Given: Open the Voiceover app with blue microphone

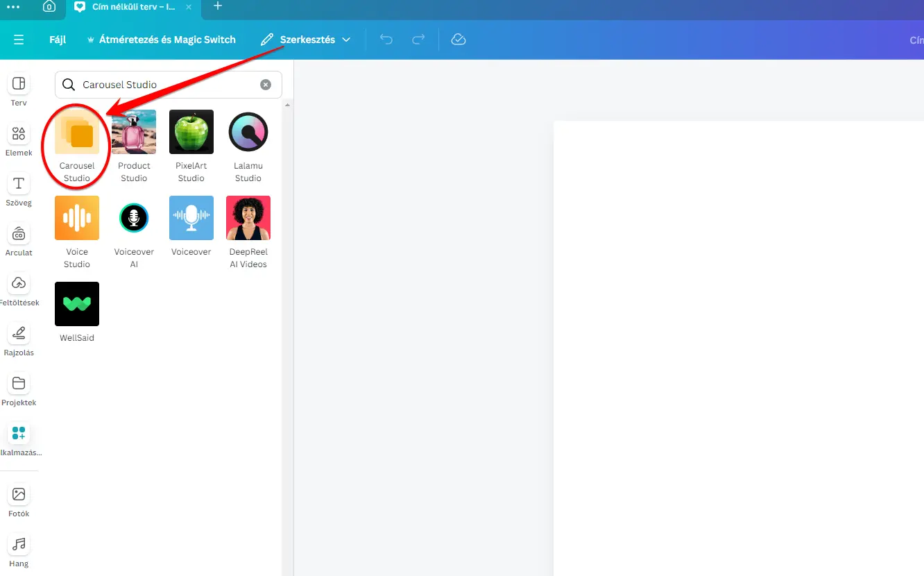Looking at the screenshot, I should (x=191, y=227).
